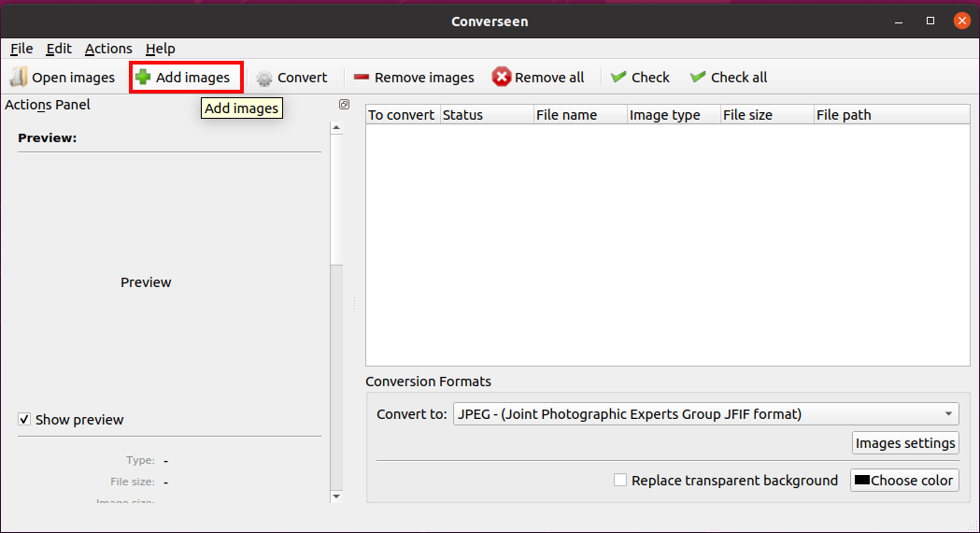Click the Convert gear icon
Viewport: 980px width, 533px height.
(x=264, y=78)
